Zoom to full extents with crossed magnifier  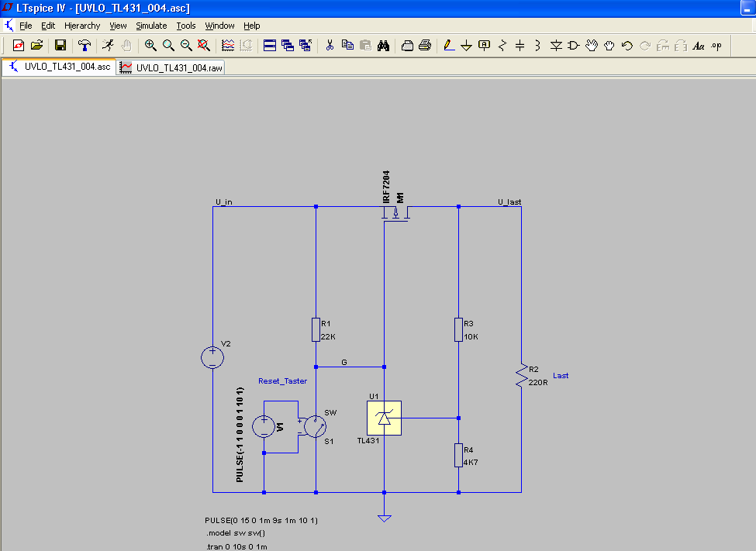[204, 45]
